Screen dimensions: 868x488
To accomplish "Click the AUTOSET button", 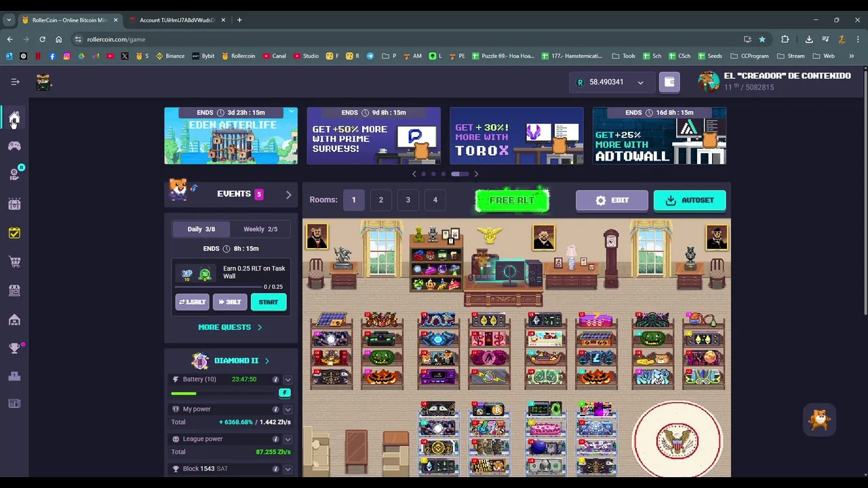I will [690, 200].
